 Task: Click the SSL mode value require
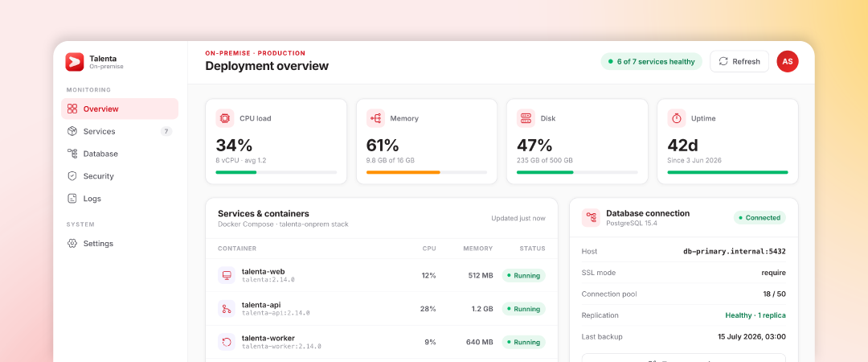(773, 273)
